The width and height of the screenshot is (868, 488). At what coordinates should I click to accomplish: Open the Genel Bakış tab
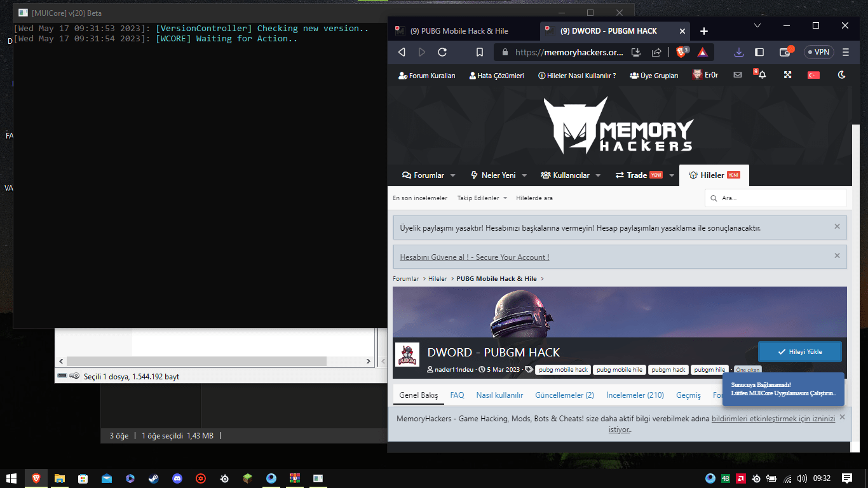(x=419, y=395)
